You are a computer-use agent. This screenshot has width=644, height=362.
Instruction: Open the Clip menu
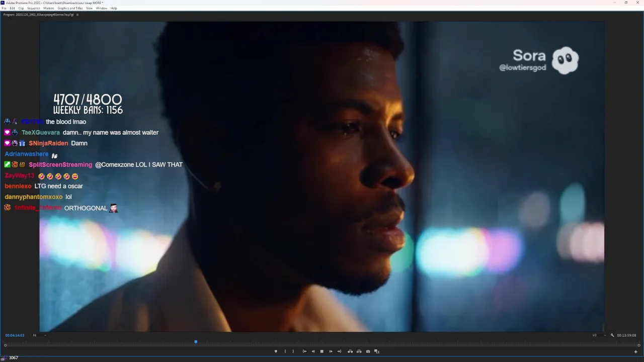tap(21, 8)
